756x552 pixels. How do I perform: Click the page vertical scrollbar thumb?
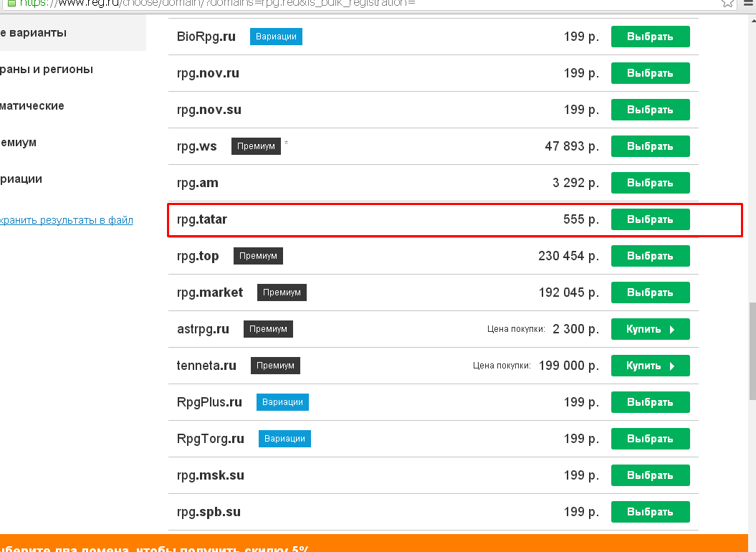coord(752,351)
